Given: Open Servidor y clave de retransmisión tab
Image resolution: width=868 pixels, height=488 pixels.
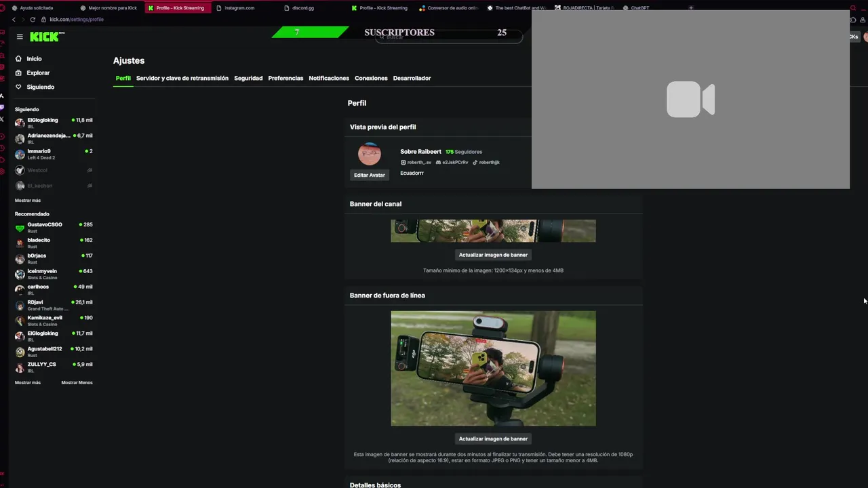Looking at the screenshot, I should pyautogui.click(x=182, y=78).
